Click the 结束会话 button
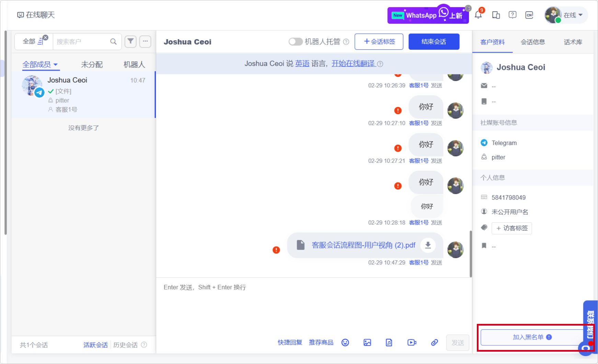This screenshot has height=364, width=598. [x=434, y=42]
